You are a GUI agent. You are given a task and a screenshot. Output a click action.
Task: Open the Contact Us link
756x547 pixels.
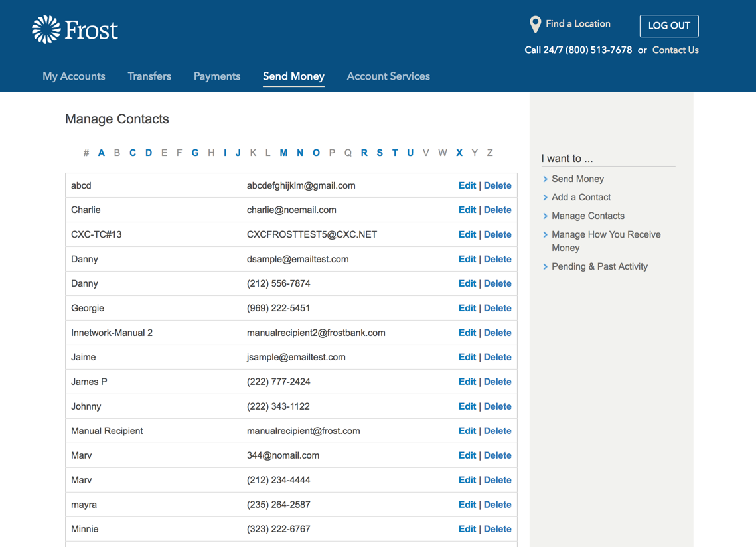click(675, 50)
